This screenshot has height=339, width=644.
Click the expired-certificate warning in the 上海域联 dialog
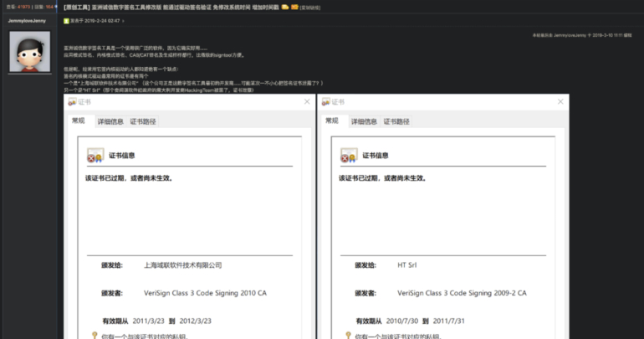[x=130, y=178]
